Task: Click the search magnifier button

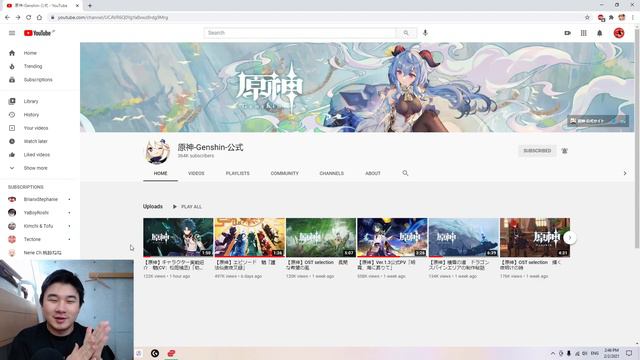Action: pyautogui.click(x=406, y=33)
